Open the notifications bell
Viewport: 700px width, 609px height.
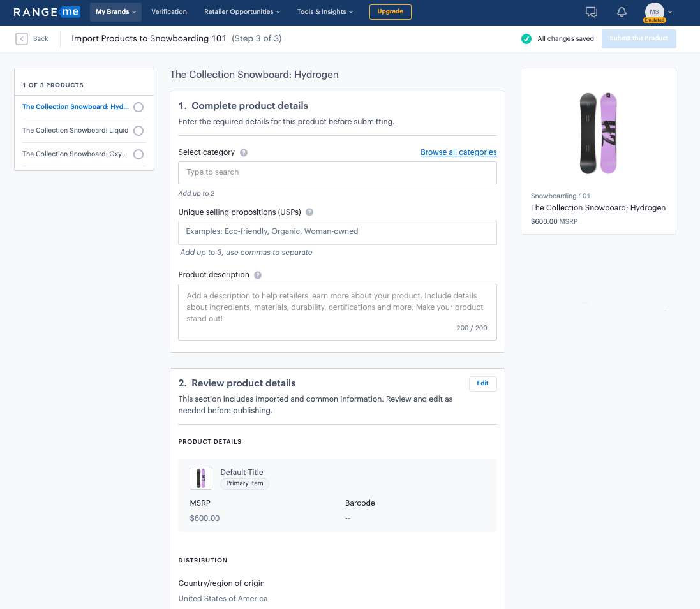(622, 12)
